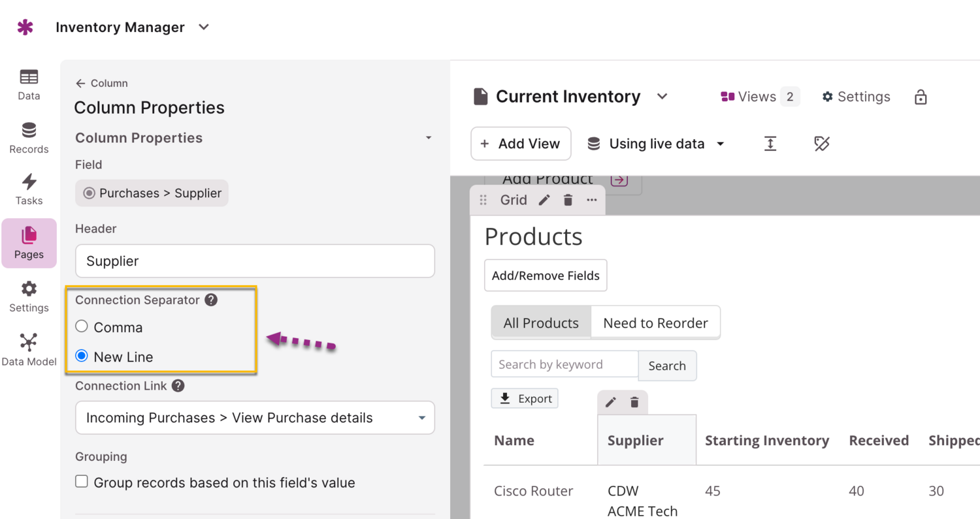980x519 pixels.
Task: Delete the Grid using trash icon
Action: click(x=568, y=200)
